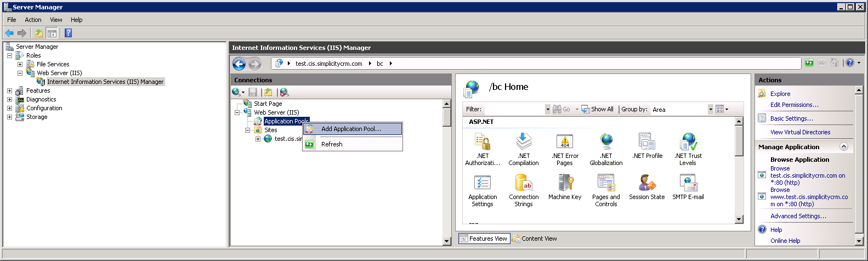The height and width of the screenshot is (261, 868).
Task: Click the Server Manager toolbar back arrow
Action: click(9, 33)
